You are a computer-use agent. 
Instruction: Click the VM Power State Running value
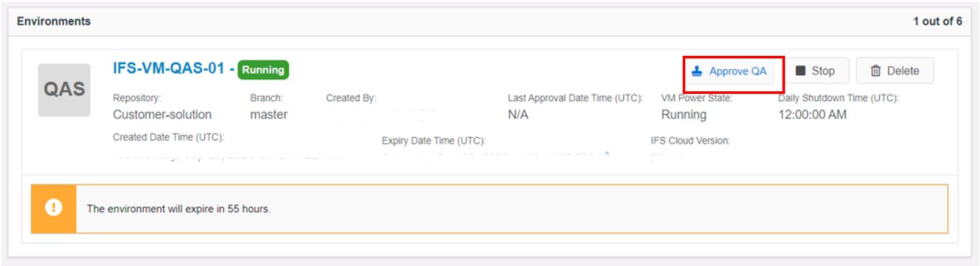tap(684, 114)
